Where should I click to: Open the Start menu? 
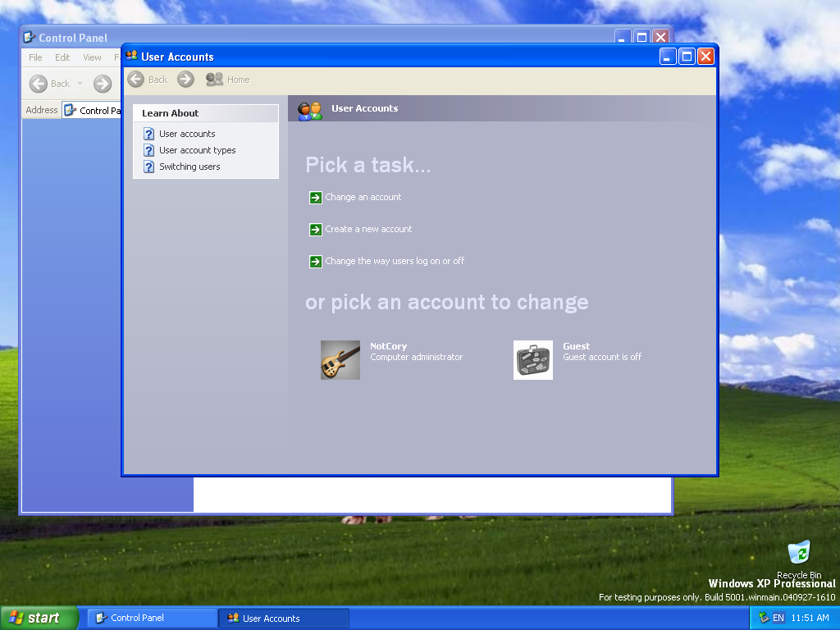39,618
